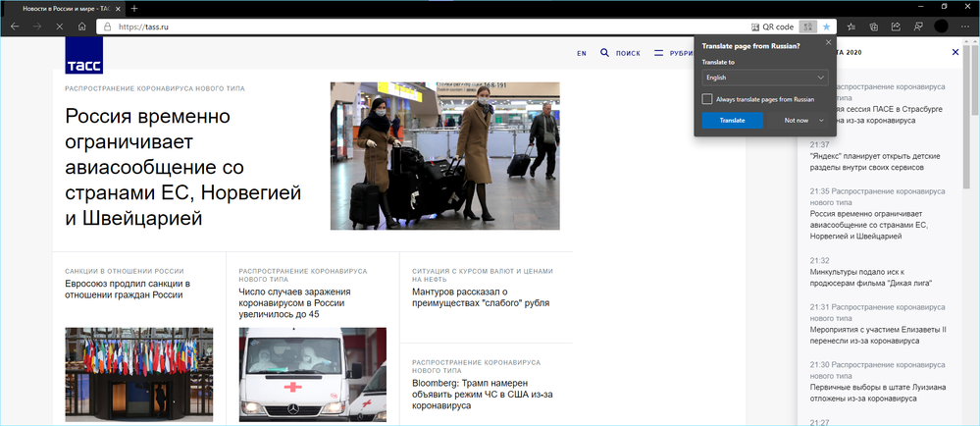Open the browser Home page
This screenshot has height=426, width=980.
point(81,27)
